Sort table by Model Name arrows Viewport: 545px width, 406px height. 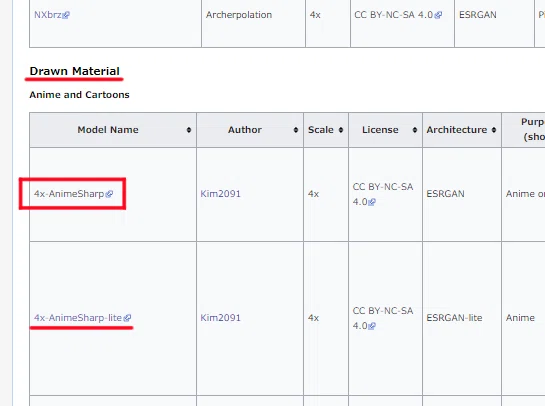coord(189,130)
